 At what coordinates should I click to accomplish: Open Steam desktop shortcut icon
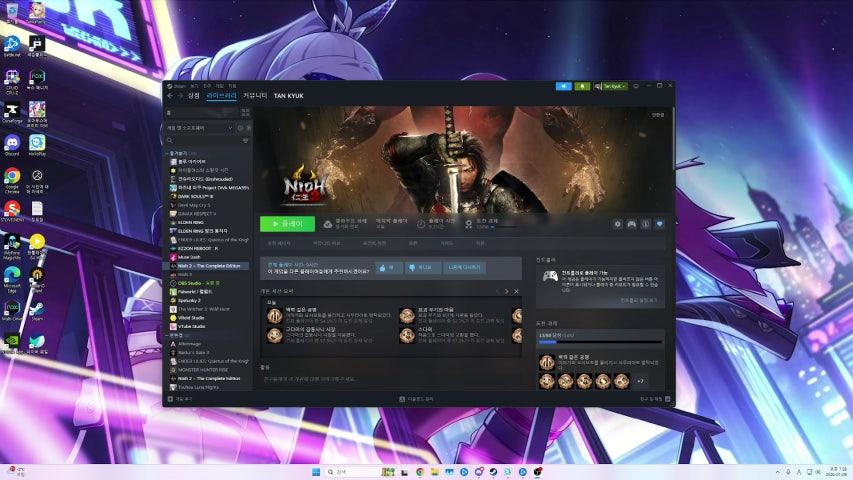36,311
